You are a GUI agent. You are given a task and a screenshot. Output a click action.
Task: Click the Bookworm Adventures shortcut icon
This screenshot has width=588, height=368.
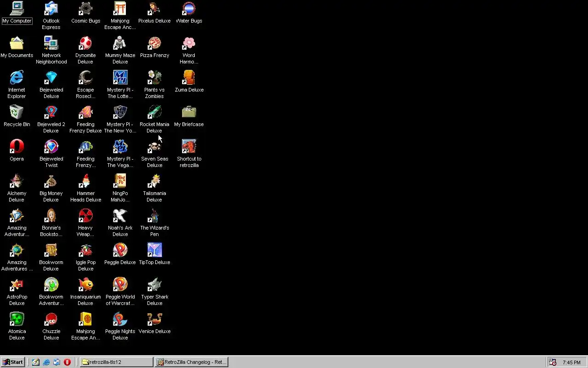pyautogui.click(x=51, y=285)
